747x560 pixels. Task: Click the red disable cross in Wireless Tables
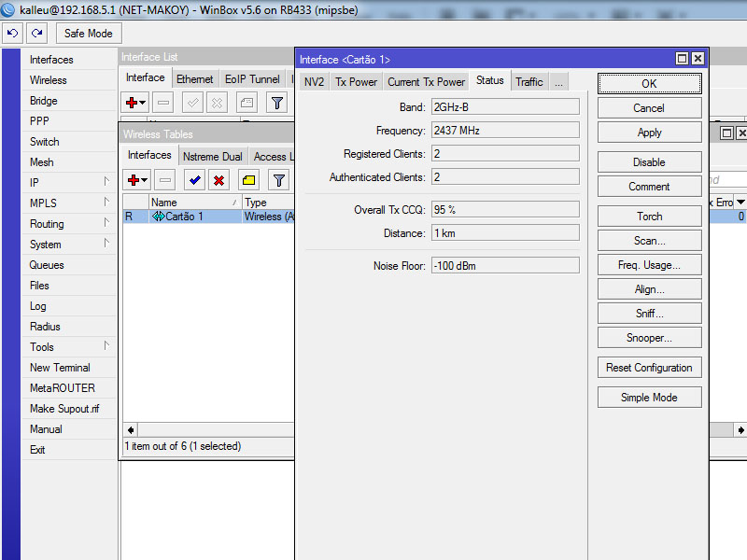click(x=218, y=180)
